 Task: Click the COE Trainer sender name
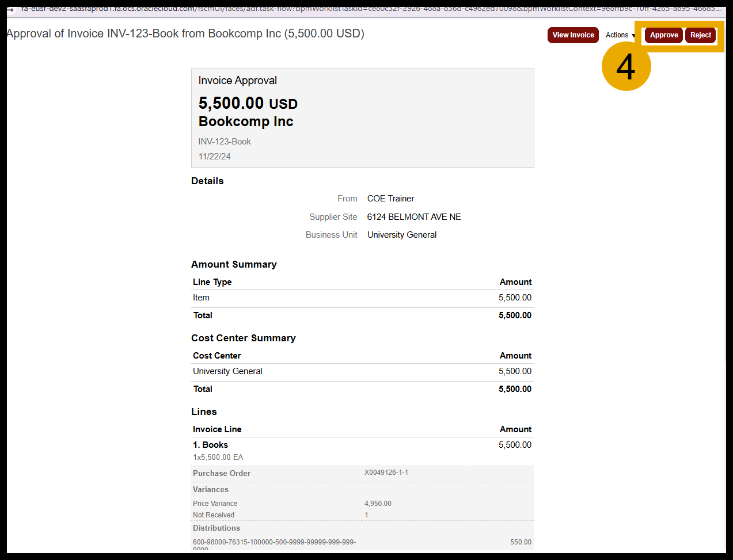[x=390, y=199]
